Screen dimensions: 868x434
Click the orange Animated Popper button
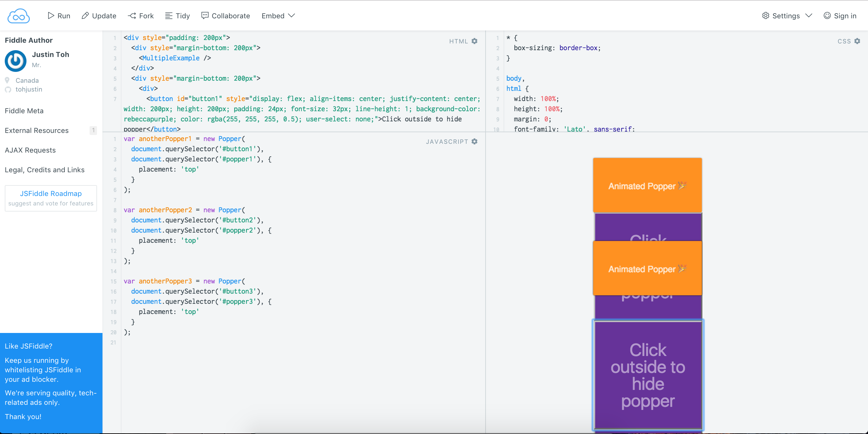click(647, 185)
